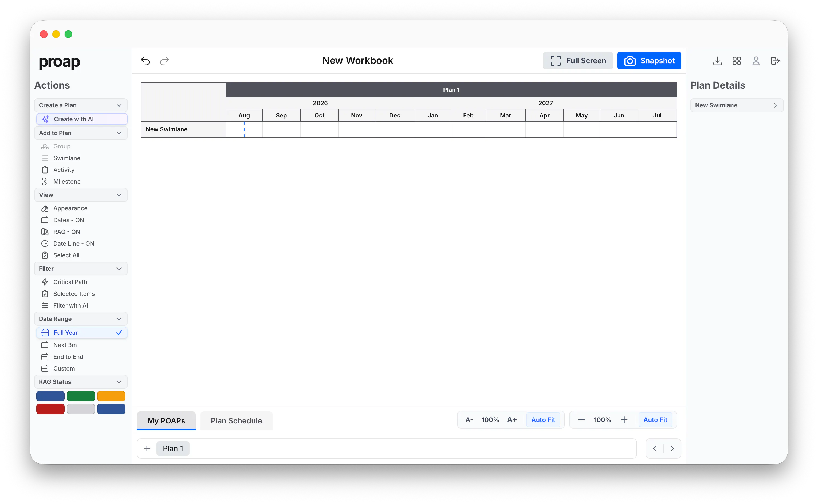Select the Plan 1 sheet tab
Viewport: 818px width, 504px height.
coord(173,448)
